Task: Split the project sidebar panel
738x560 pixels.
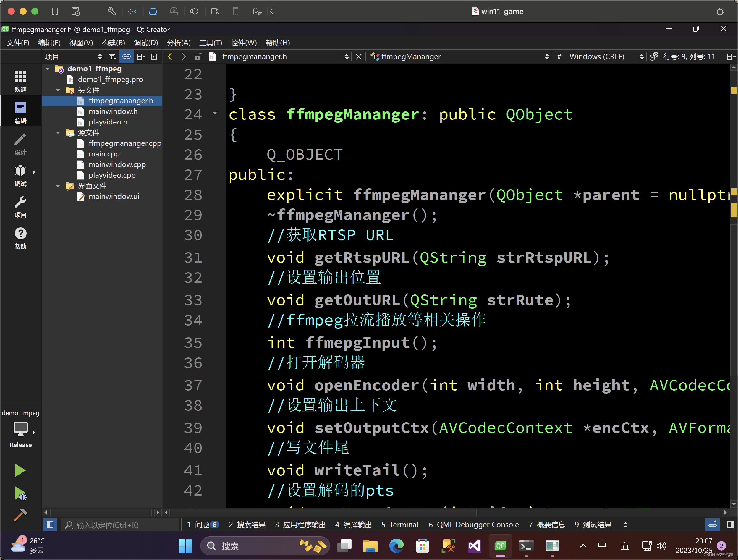Action: (141, 56)
